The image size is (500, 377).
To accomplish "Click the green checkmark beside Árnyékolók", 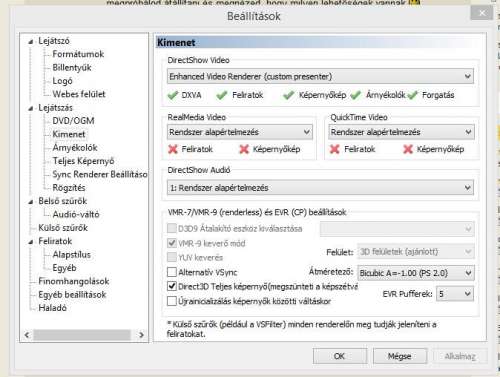I will coord(356,95).
